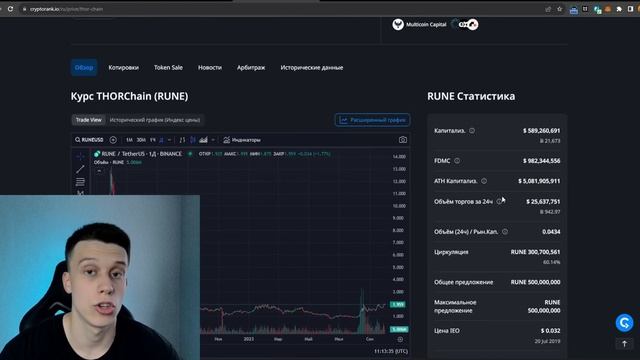Select the bars chart style icon

point(182,140)
